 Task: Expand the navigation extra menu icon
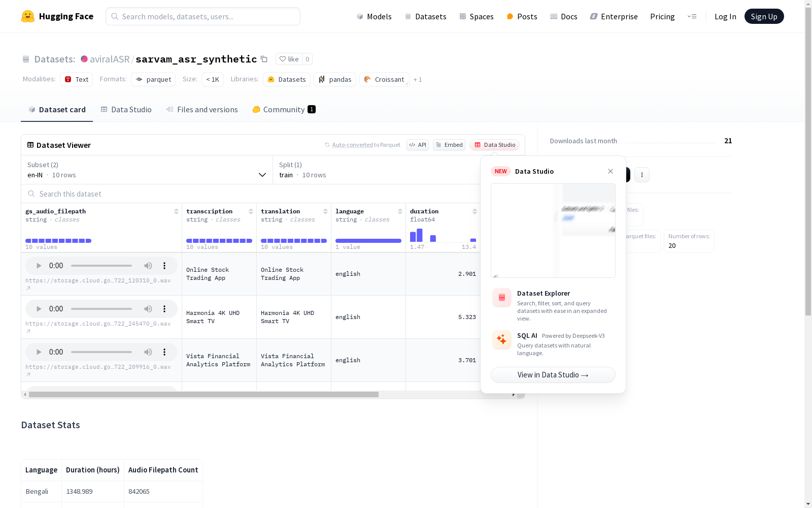pos(692,16)
